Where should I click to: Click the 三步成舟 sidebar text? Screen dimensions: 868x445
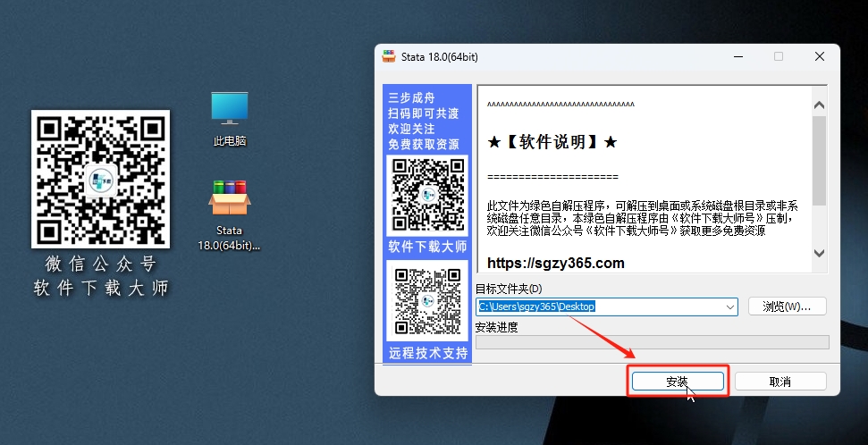tap(411, 98)
